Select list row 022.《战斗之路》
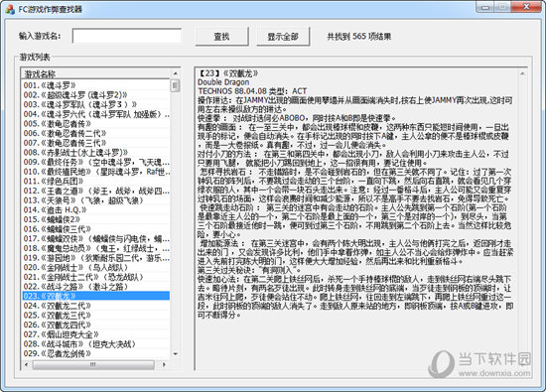546x392 pixels. tap(96, 287)
